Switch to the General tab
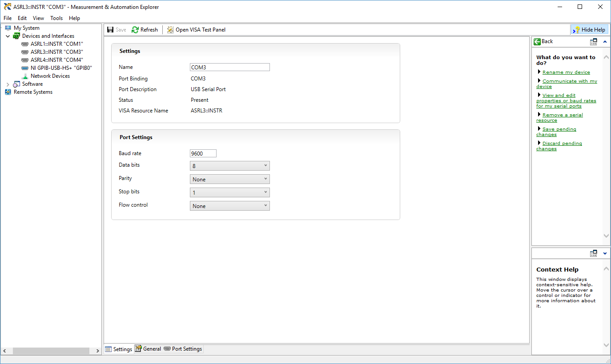611x364 pixels. pos(148,349)
